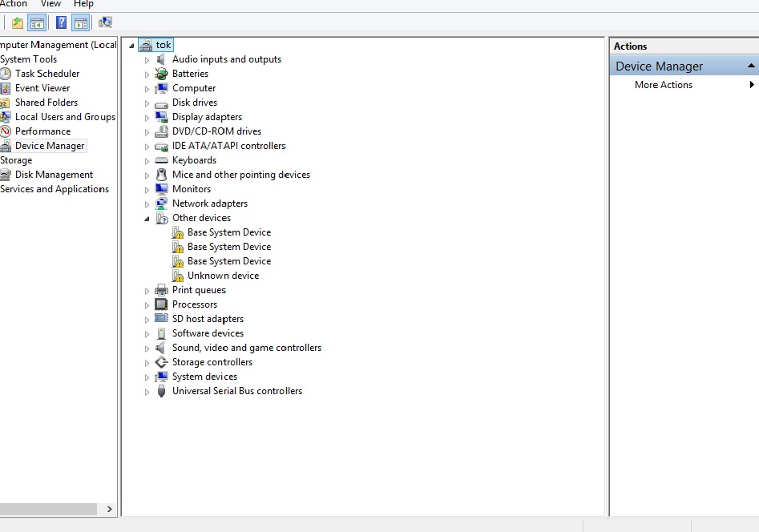Click Sound, video and game controllers icon
This screenshot has height=532, width=759.
[161, 348]
